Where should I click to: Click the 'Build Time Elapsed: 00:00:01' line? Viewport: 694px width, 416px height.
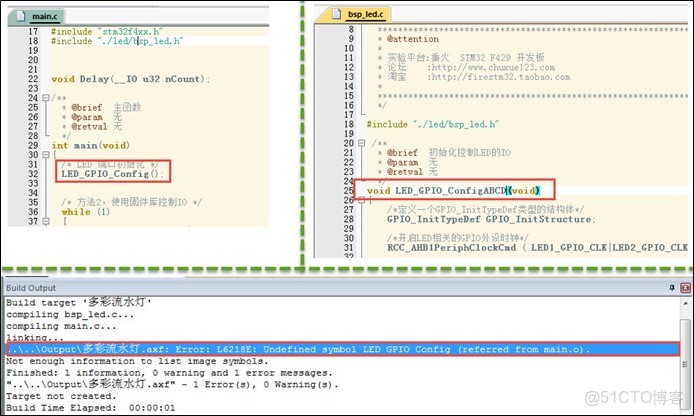coord(91,408)
